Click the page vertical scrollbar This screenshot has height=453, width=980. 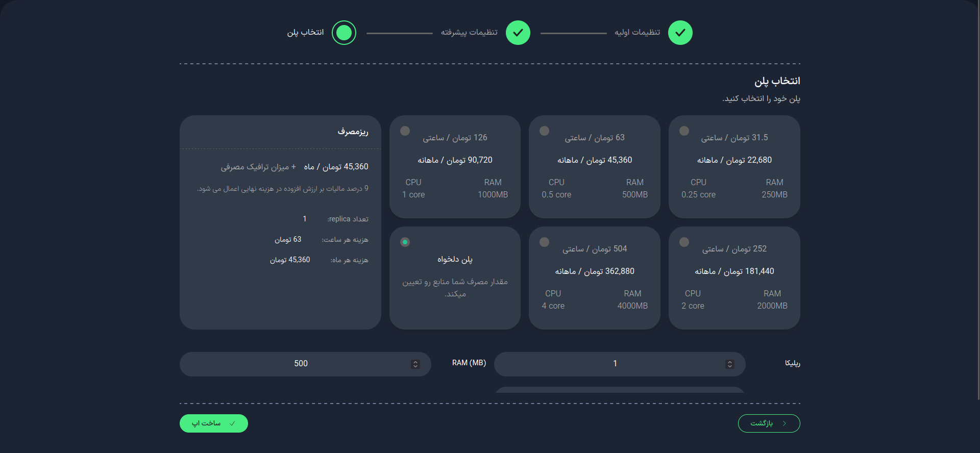(x=978, y=200)
